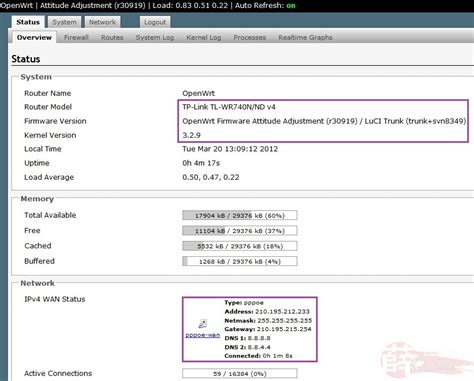474x381 pixels.
Task: Click the 'IPv4 WAN Status' label
Action: point(55,299)
